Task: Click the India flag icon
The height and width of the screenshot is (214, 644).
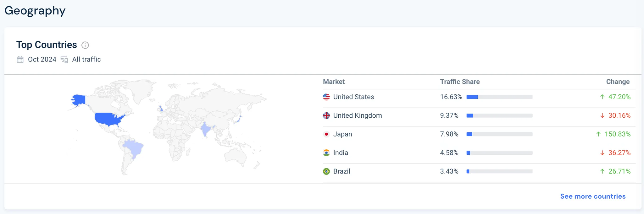Action: coord(326,153)
